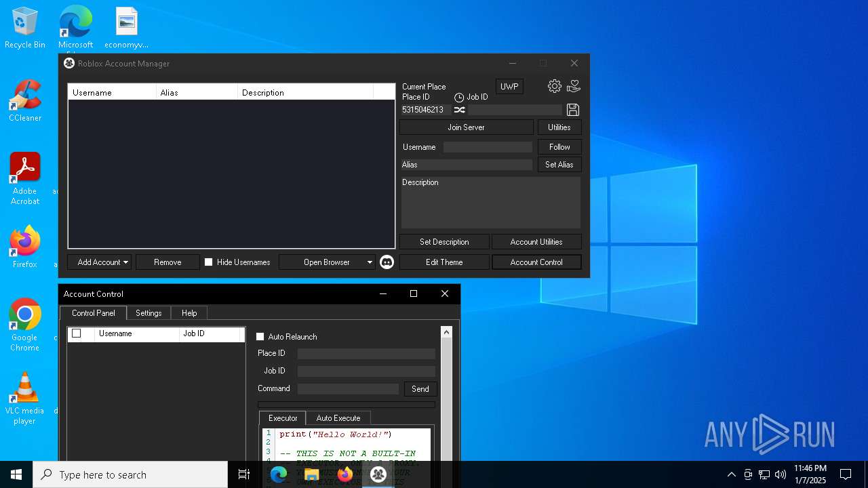Launch Firefox desktop shortcut
The height and width of the screenshot is (488, 868).
pyautogui.click(x=25, y=247)
